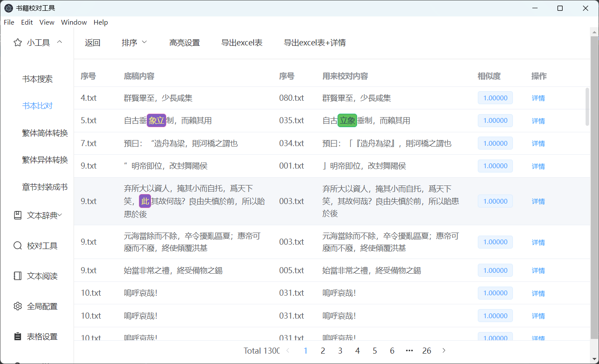Go to page 6
This screenshot has width=599, height=364.
(x=392, y=351)
